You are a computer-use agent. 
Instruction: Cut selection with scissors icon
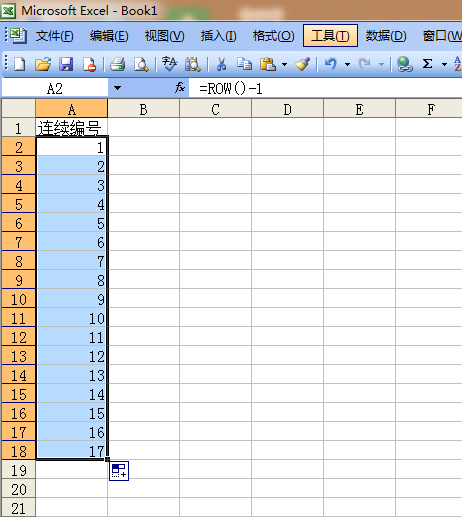(221, 64)
